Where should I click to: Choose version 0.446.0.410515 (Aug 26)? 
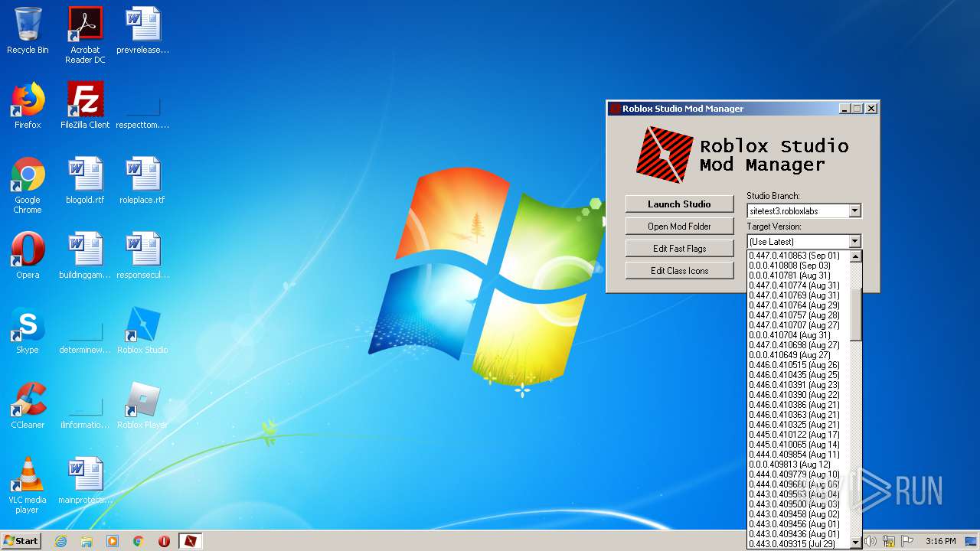pyautogui.click(x=799, y=365)
